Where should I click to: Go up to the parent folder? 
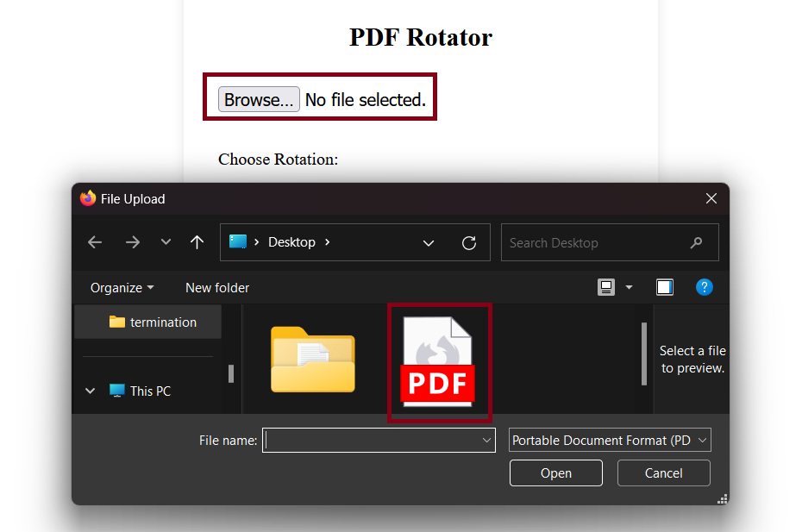[197, 242]
